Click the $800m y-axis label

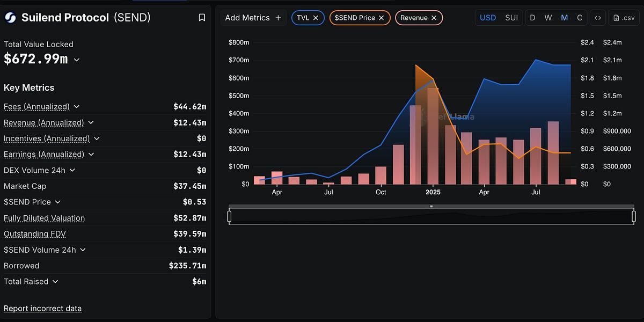(239, 42)
